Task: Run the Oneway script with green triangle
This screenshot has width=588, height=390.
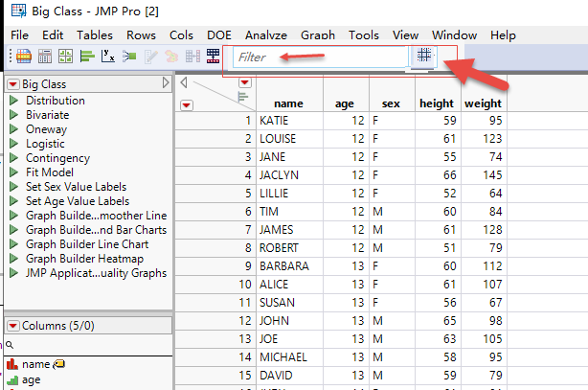Action: (13, 129)
